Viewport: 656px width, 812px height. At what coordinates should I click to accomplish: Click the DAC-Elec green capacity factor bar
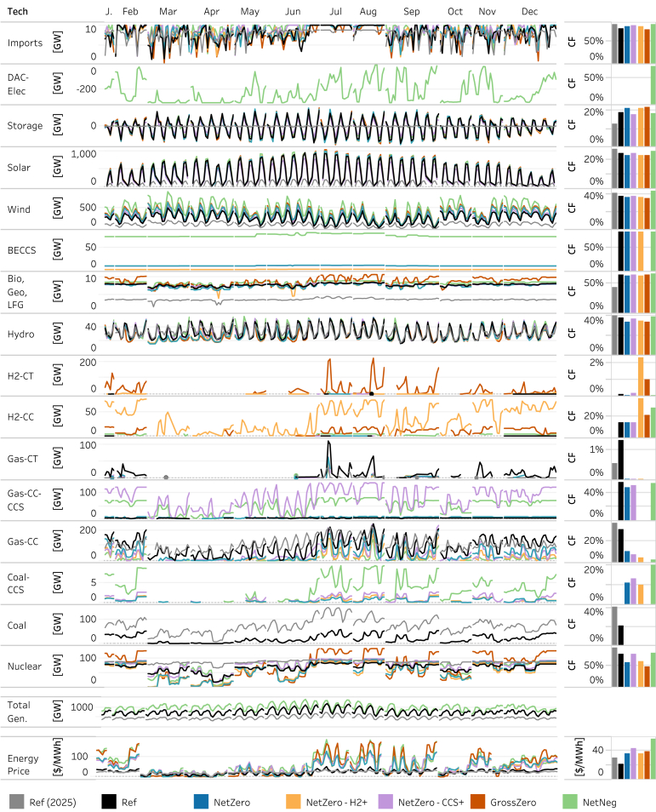653,85
